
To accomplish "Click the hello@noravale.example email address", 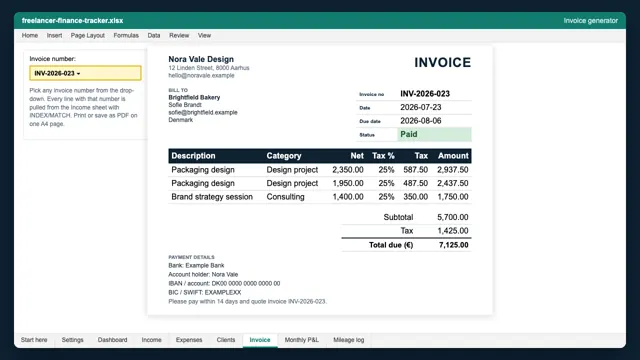I will pos(202,76).
